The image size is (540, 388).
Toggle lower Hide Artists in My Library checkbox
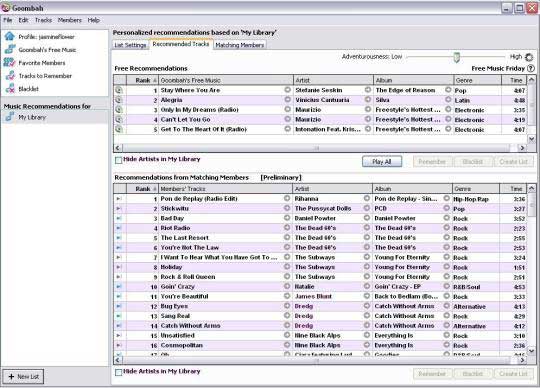pos(118,372)
